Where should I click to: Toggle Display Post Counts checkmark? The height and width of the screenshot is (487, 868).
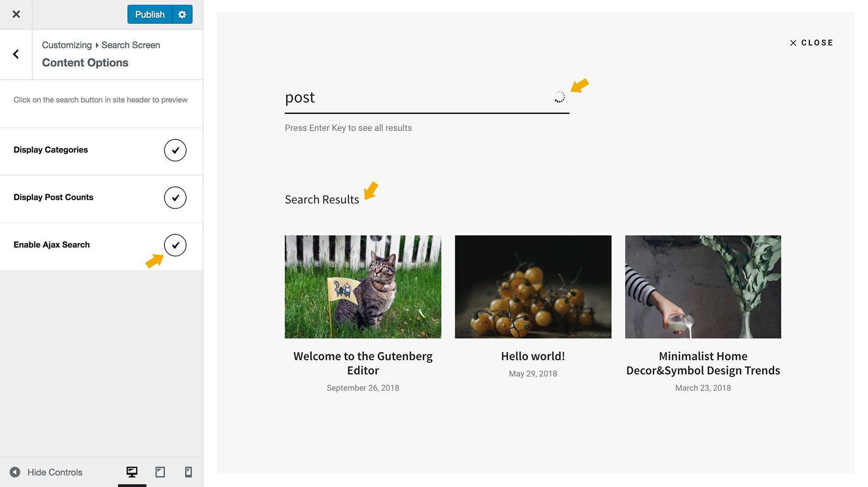coord(175,198)
